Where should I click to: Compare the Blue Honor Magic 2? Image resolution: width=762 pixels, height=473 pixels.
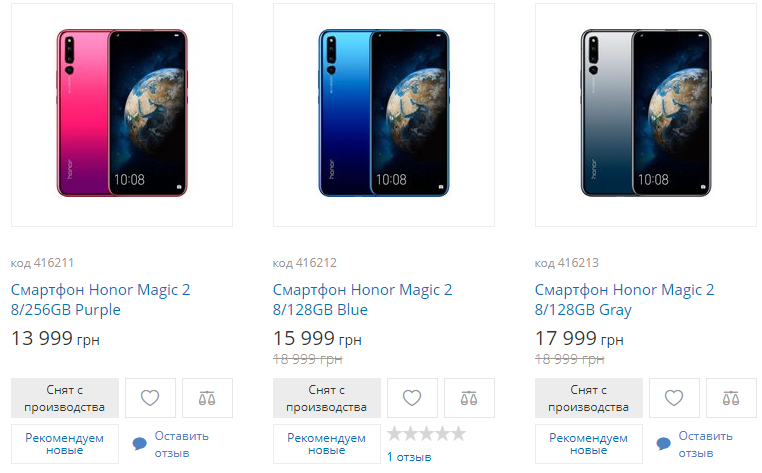click(469, 398)
